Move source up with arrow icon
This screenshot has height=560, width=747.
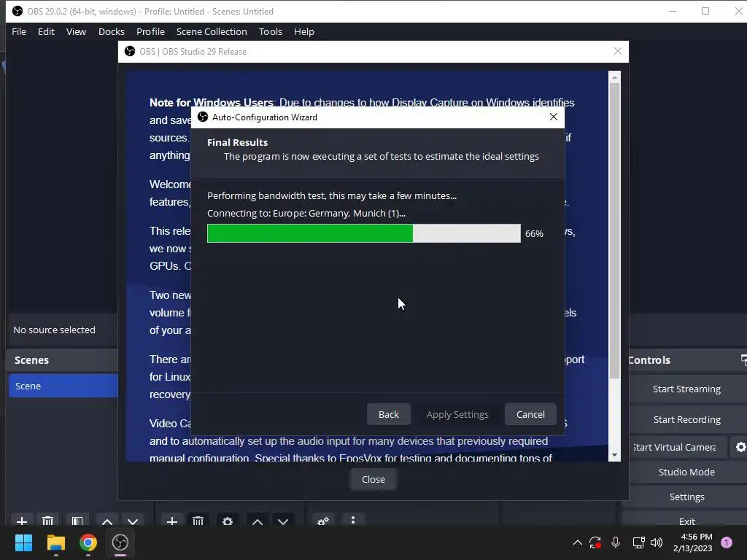(x=258, y=521)
